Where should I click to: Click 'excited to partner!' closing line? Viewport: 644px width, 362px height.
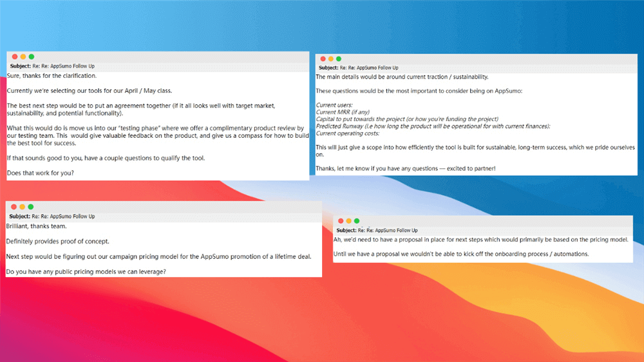pos(405,169)
